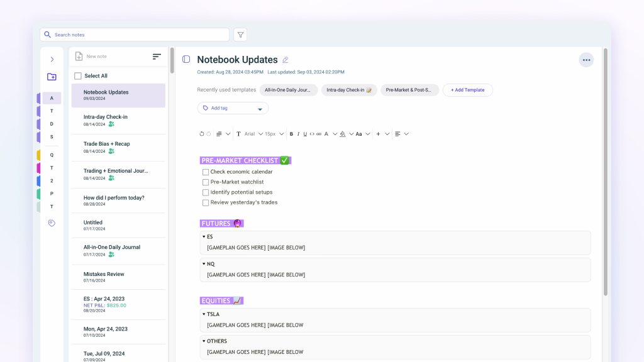Click the sort notes icon
This screenshot has height=362, width=644.
tap(157, 57)
